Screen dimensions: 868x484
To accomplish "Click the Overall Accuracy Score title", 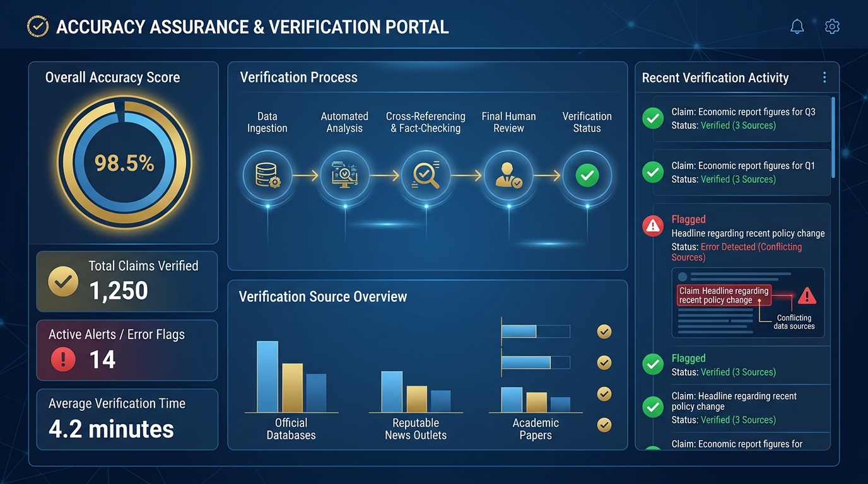I will point(112,78).
